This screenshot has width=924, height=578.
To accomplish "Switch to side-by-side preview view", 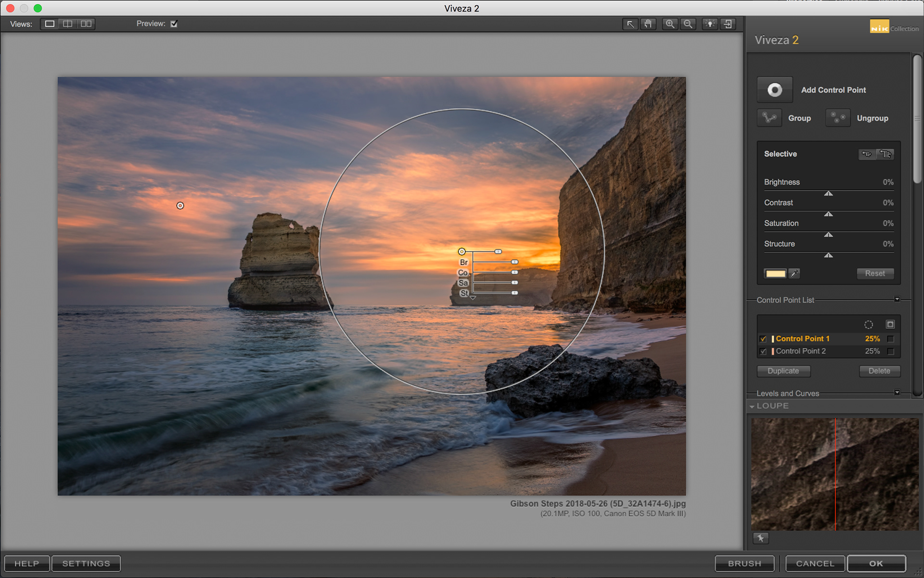I will 86,24.
